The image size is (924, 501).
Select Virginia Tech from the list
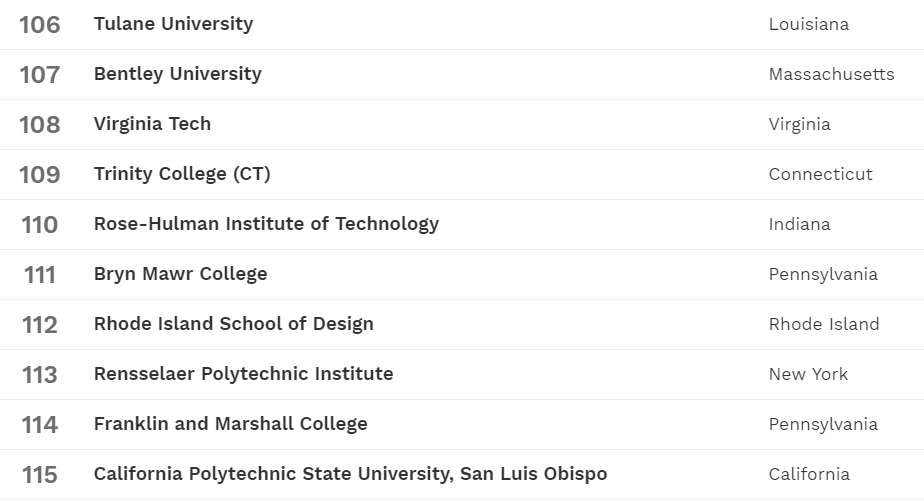152,124
